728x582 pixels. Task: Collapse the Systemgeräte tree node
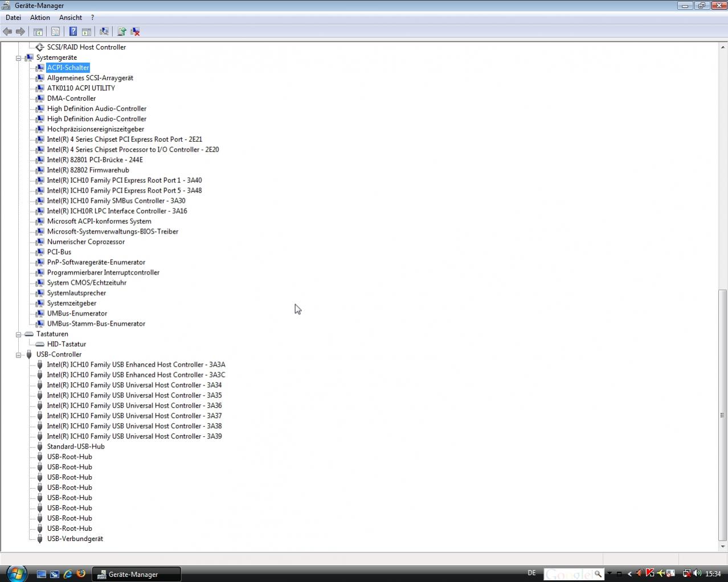pyautogui.click(x=18, y=58)
